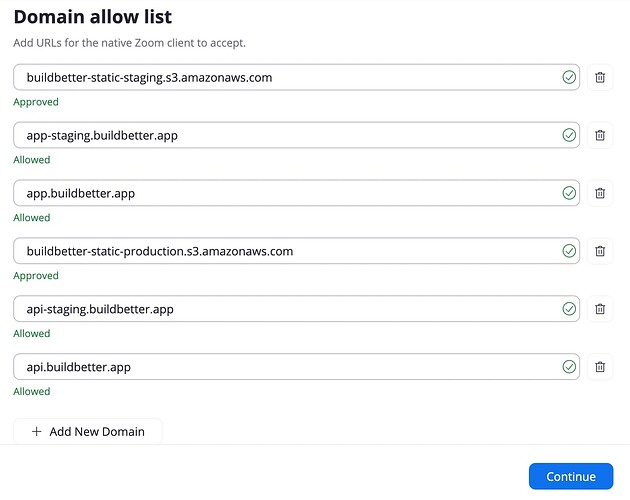630x500 pixels.
Task: Click checkmark in api.buildbetter.app field
Action: click(x=569, y=367)
